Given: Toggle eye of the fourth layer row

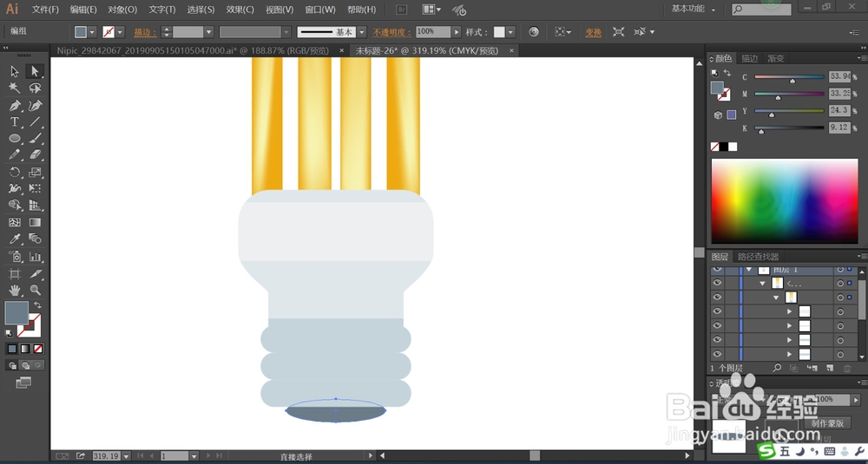Looking at the screenshot, I should (718, 311).
